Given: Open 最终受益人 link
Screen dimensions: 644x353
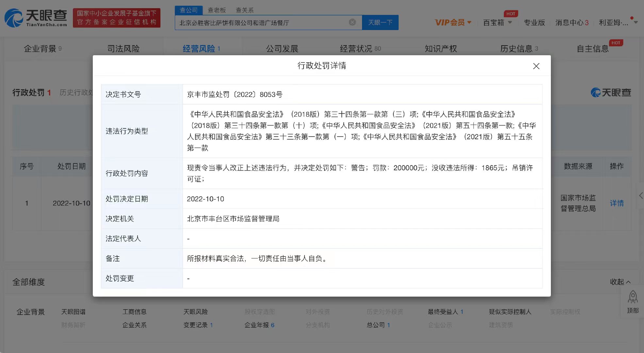Looking at the screenshot, I should (446, 312).
